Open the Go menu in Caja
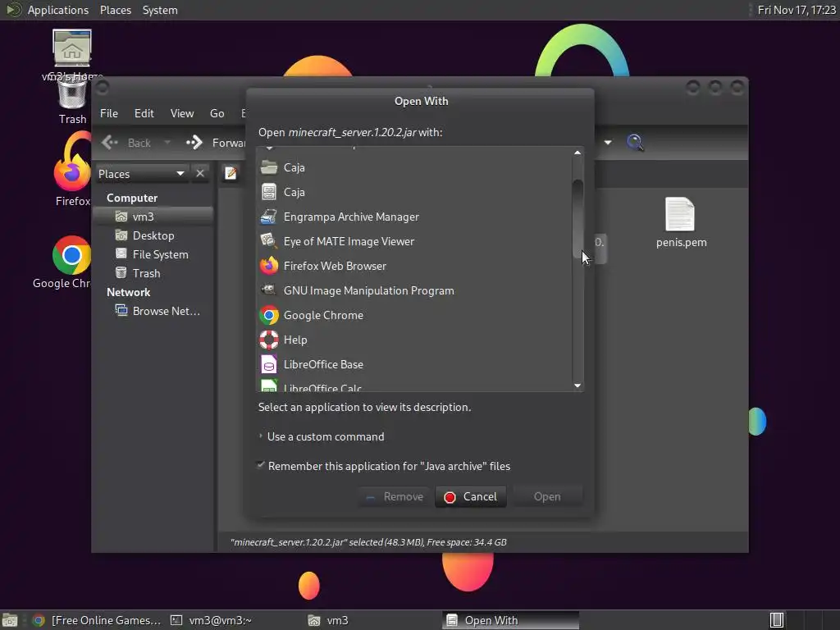Screen dimensions: 840x630 (x=217, y=113)
